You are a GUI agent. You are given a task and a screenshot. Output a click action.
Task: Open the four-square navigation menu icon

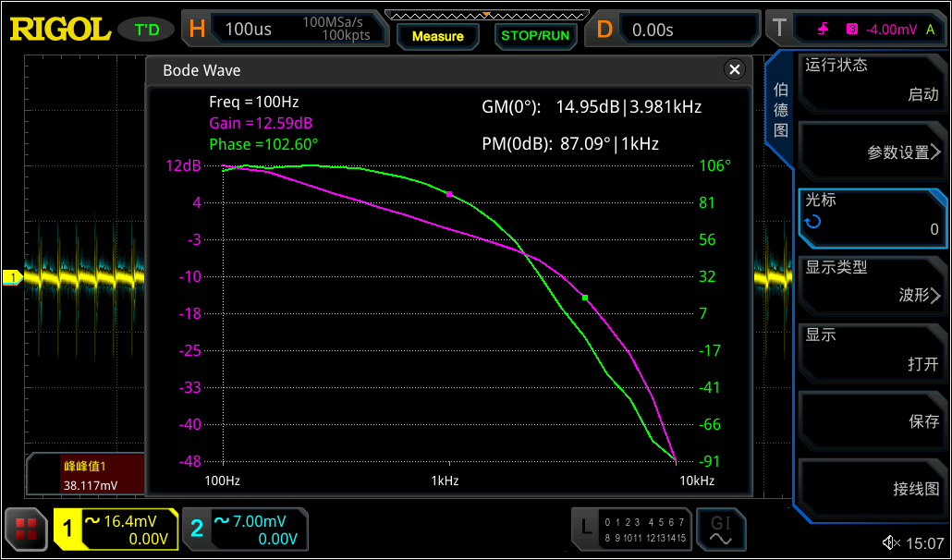[x=25, y=529]
